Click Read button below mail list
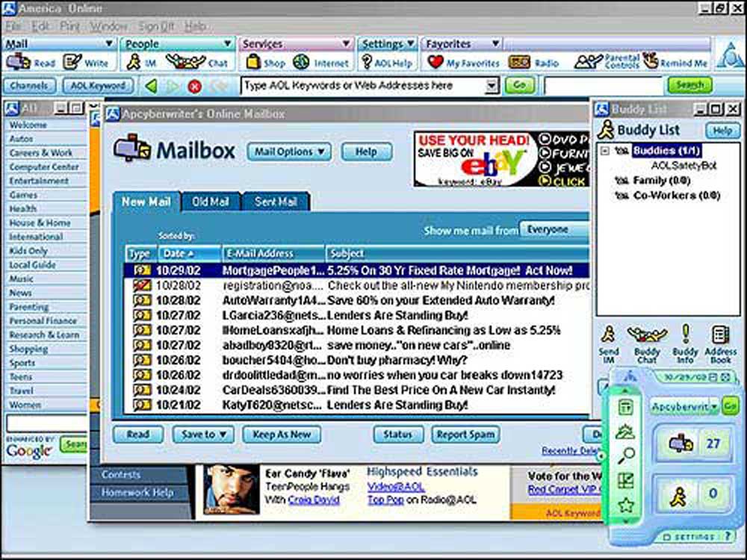The height and width of the screenshot is (560, 747). point(138,435)
